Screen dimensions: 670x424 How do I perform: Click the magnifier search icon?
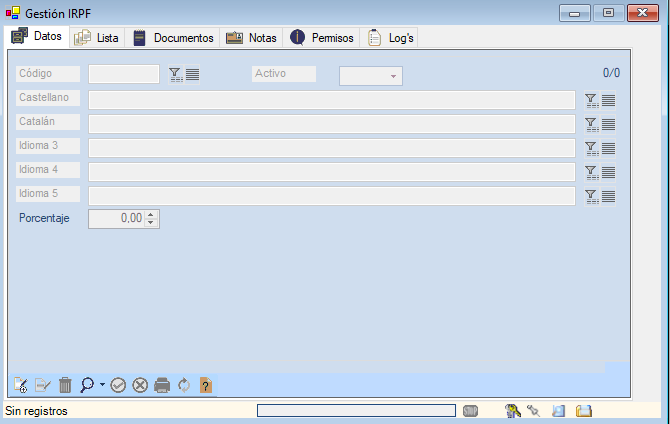pos(87,385)
